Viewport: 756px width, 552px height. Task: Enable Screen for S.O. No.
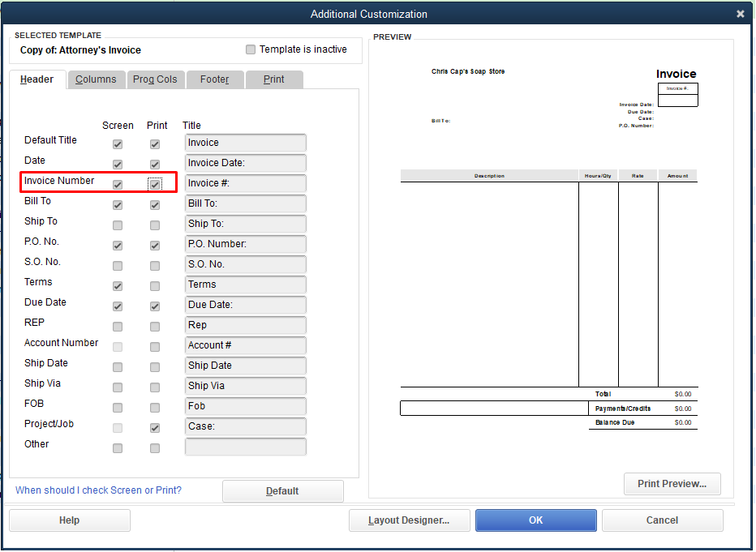[117, 265]
